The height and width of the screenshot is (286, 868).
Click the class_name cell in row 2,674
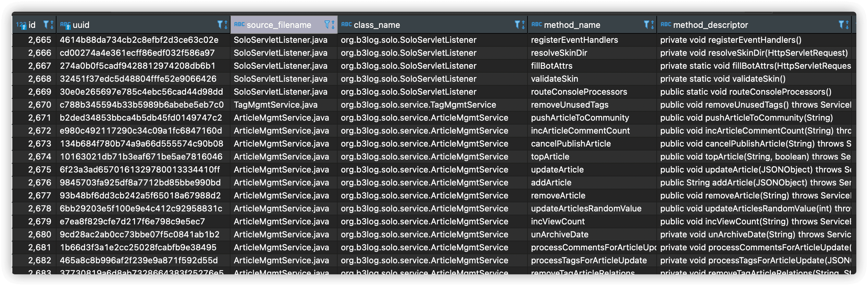tap(433, 157)
